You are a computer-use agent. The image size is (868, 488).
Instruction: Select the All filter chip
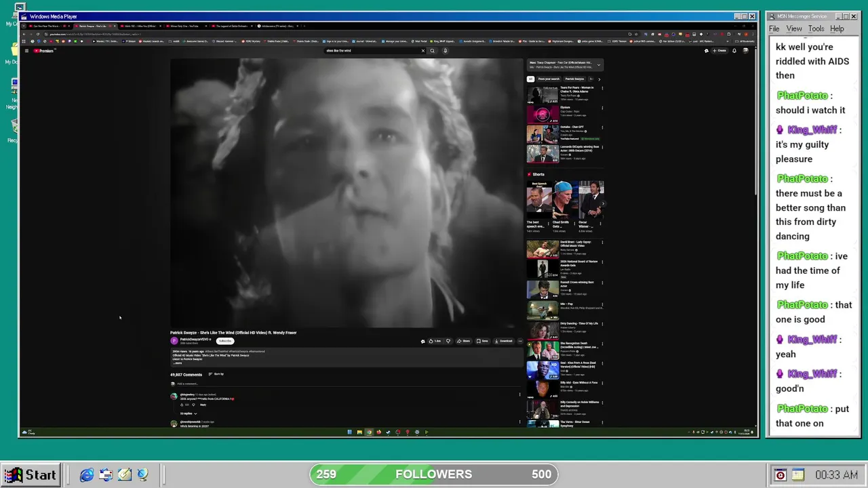(530, 79)
